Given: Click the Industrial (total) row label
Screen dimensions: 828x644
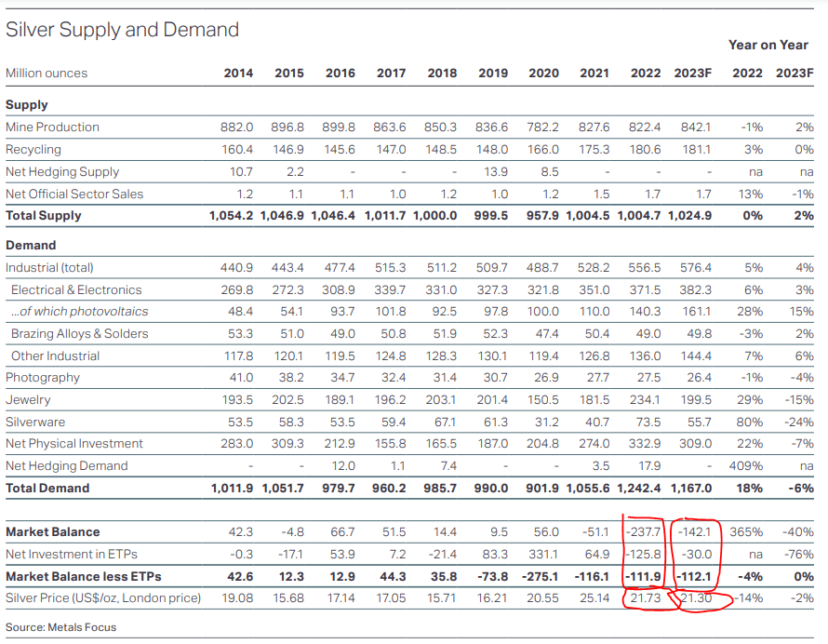Looking at the screenshot, I should [x=49, y=268].
